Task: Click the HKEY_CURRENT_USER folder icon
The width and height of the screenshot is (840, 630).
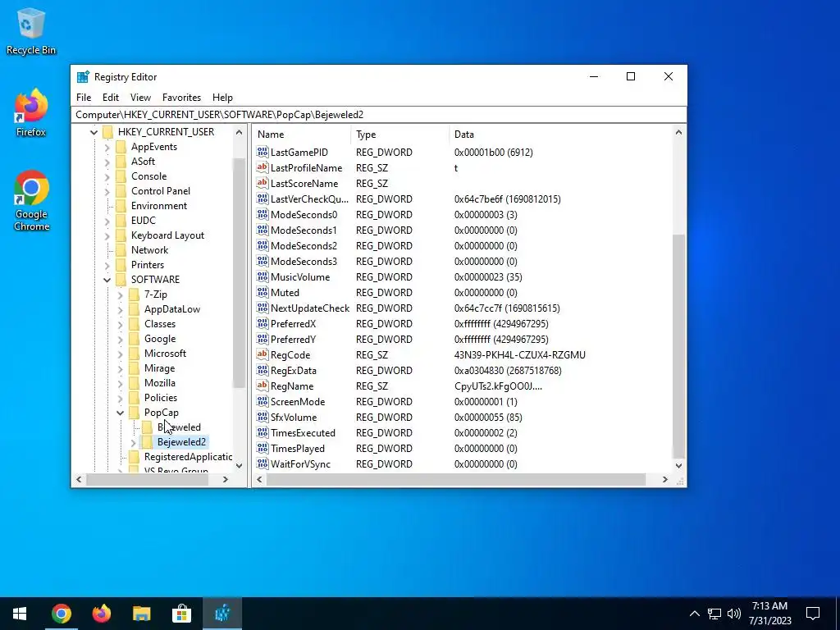Action: (x=107, y=132)
